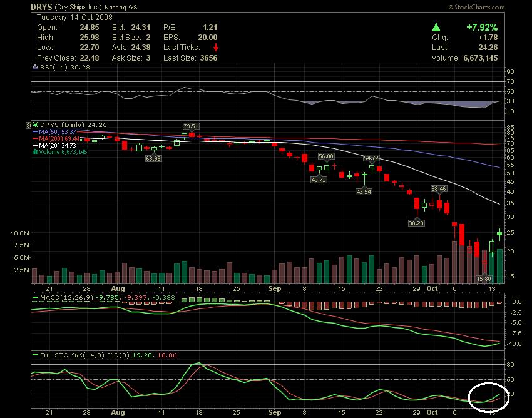Click the 15.80 low price annotation

484,279
